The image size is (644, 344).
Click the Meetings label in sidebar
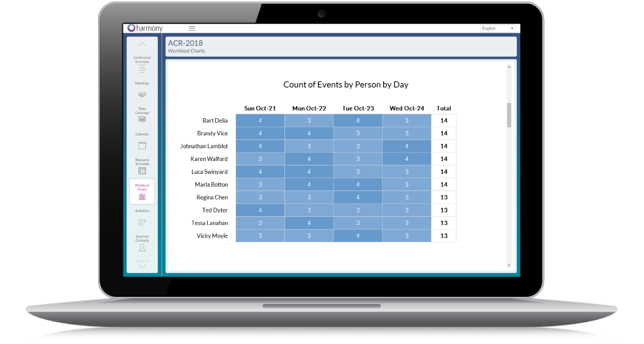[142, 83]
